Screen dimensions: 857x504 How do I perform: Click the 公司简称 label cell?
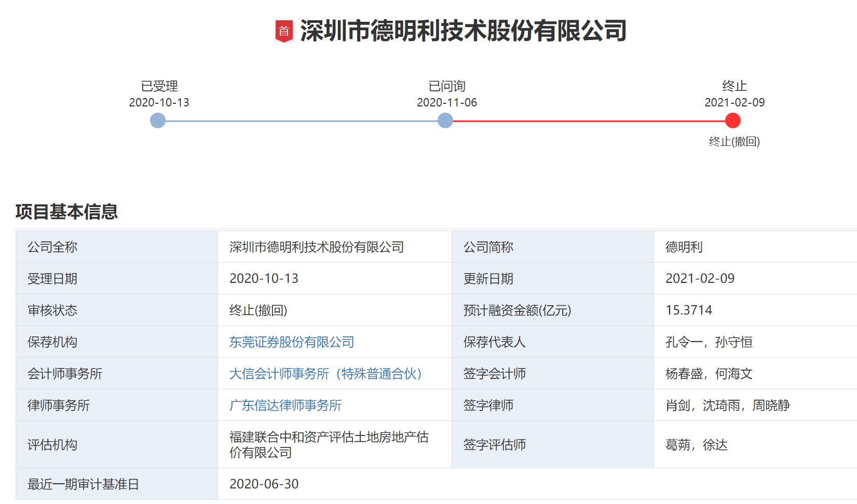(553, 247)
